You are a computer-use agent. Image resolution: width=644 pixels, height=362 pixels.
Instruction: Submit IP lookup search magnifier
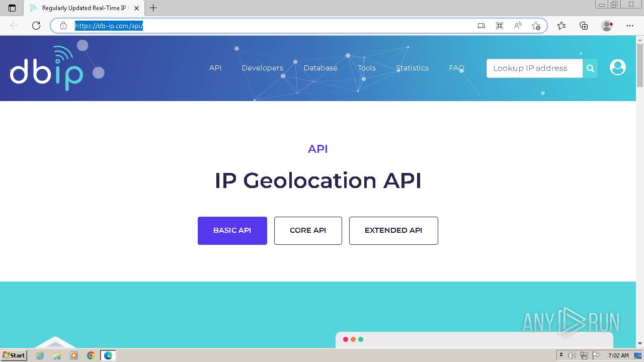click(590, 68)
